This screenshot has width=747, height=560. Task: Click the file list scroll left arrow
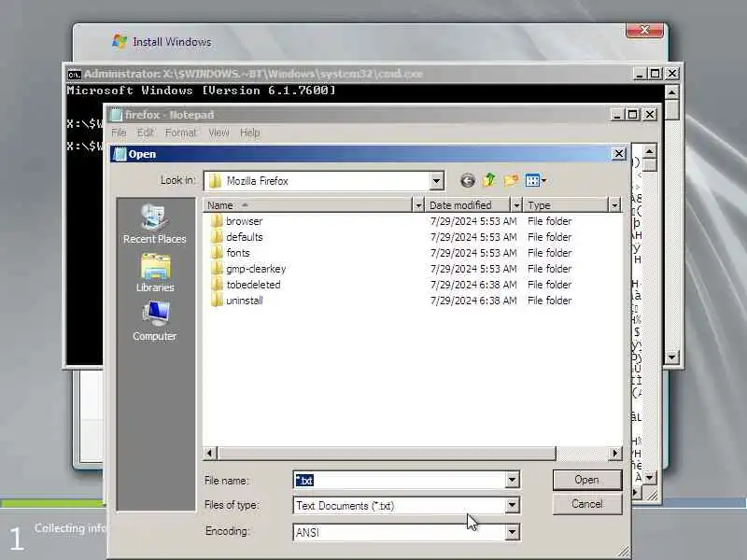(209, 454)
